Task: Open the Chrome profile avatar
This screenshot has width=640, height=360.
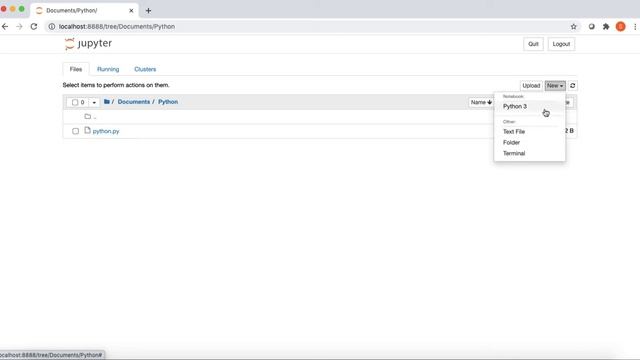Action: click(x=620, y=27)
